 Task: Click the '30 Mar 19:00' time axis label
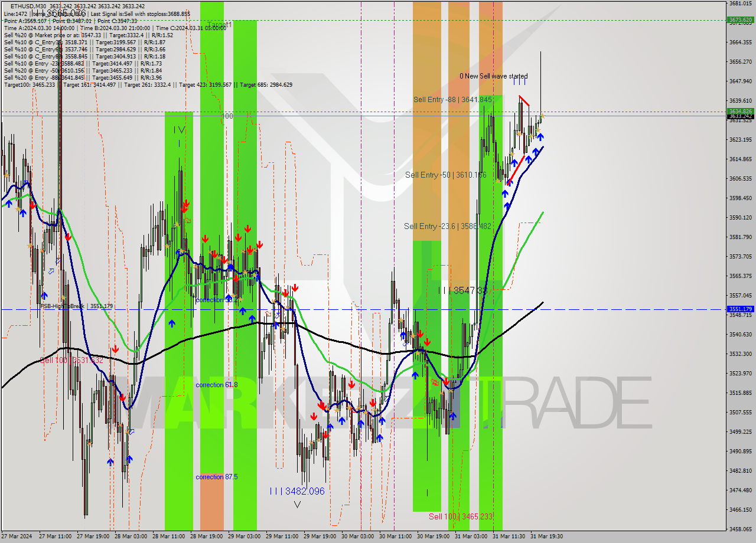pyautogui.click(x=434, y=537)
